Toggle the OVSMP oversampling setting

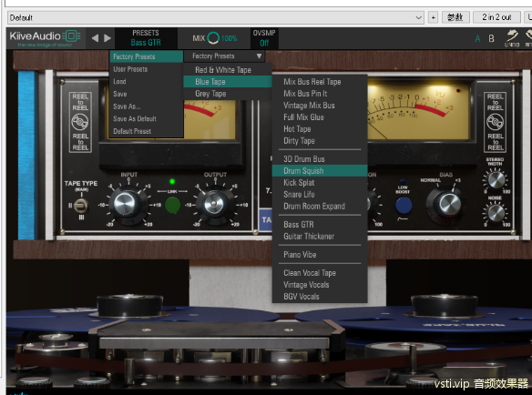point(264,38)
